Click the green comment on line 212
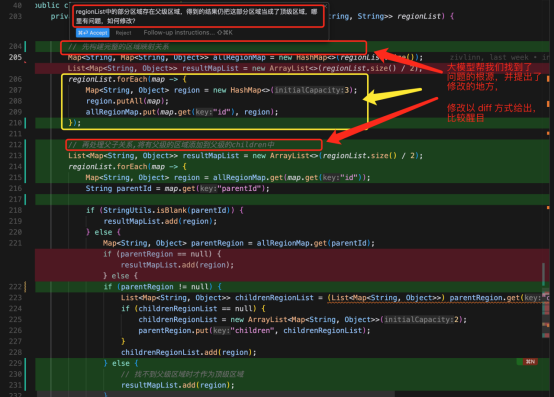The image size is (554, 397). 171,144
